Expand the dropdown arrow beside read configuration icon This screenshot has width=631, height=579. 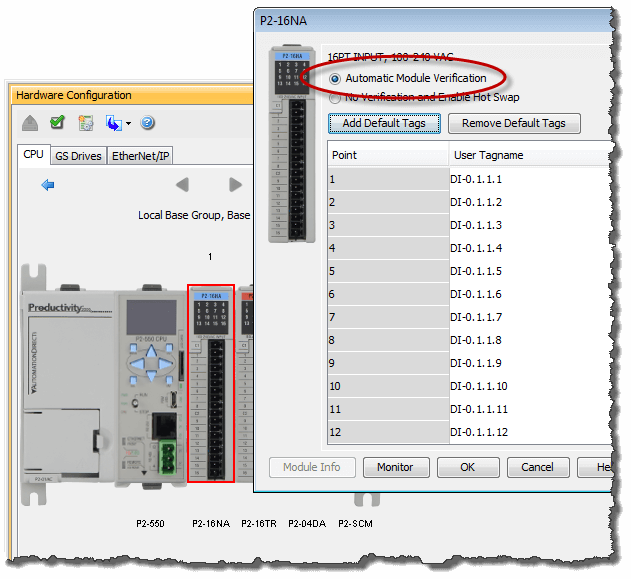(128, 124)
